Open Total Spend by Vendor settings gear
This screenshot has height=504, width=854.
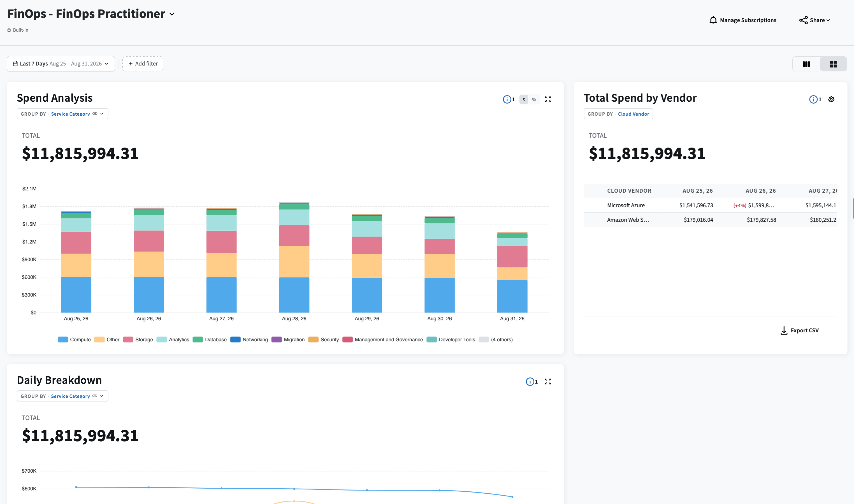click(831, 99)
